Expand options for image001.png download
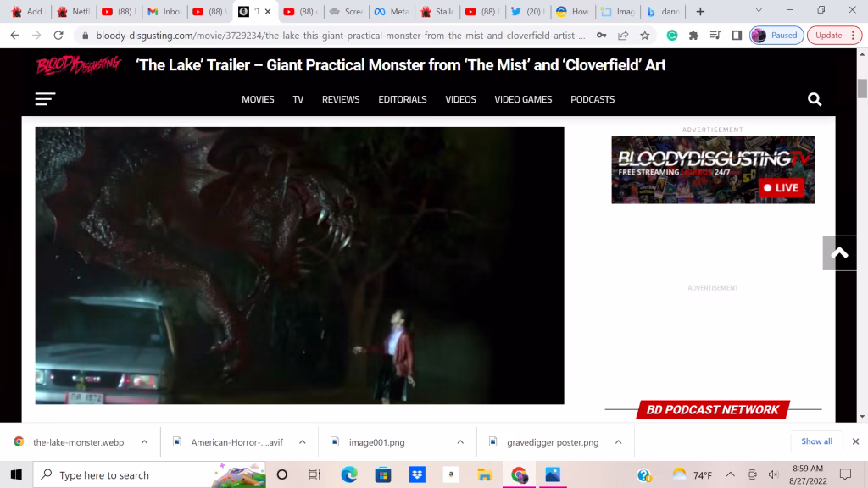This screenshot has height=488, width=868. click(460, 442)
